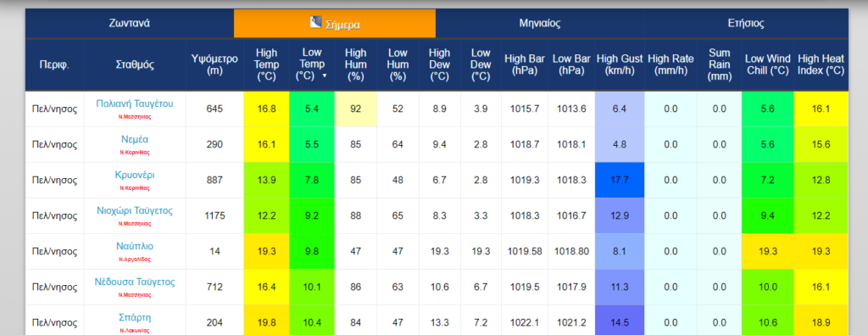
Task: Sort by the High Heat Index header
Action: [821, 64]
